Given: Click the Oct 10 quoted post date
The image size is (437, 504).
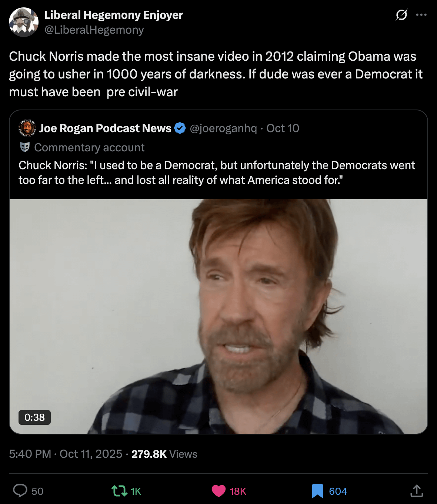Looking at the screenshot, I should 283,128.
